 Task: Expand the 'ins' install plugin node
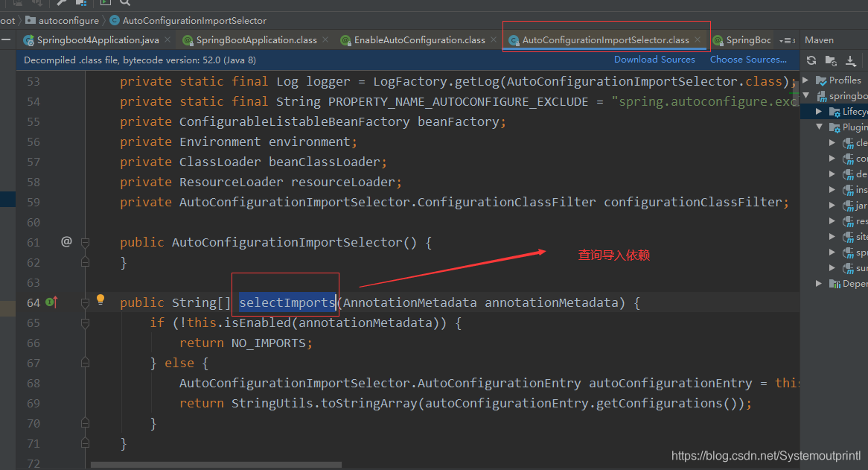[832, 189]
